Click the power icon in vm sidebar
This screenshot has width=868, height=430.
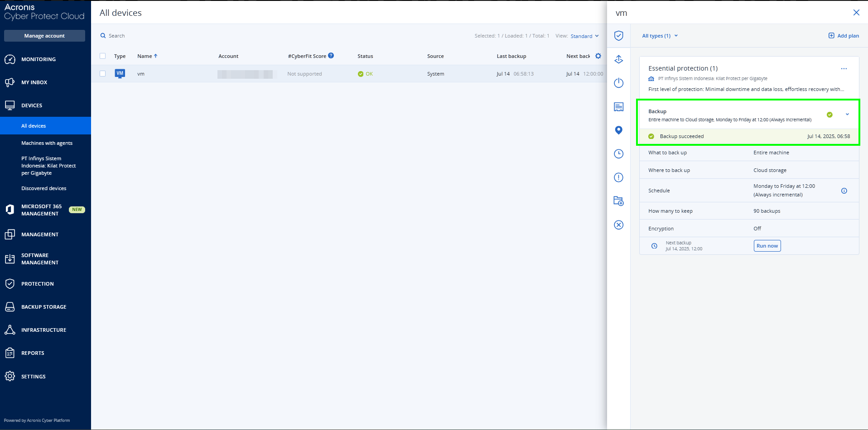[618, 83]
